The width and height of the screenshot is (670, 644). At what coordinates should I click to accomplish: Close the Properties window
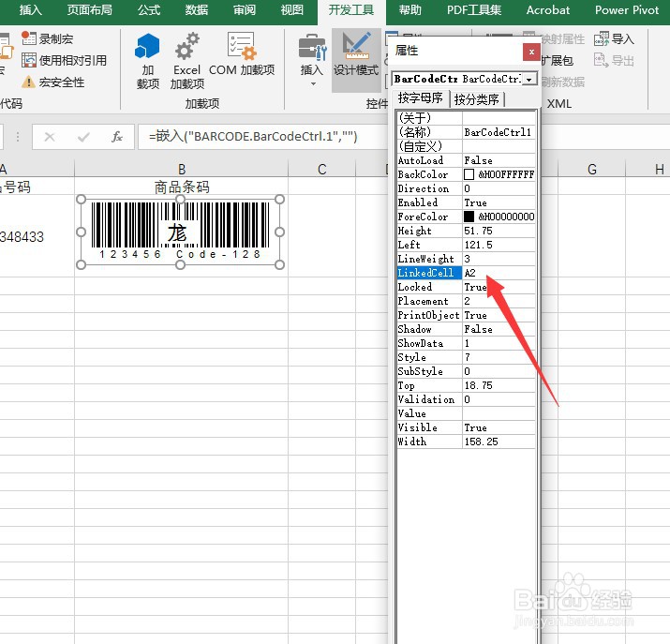pos(531,52)
